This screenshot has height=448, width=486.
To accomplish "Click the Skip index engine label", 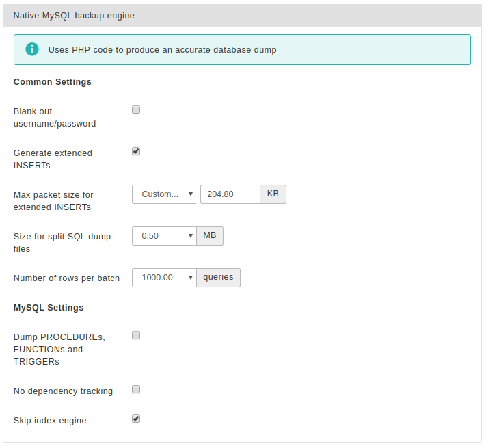I will coord(50,421).
